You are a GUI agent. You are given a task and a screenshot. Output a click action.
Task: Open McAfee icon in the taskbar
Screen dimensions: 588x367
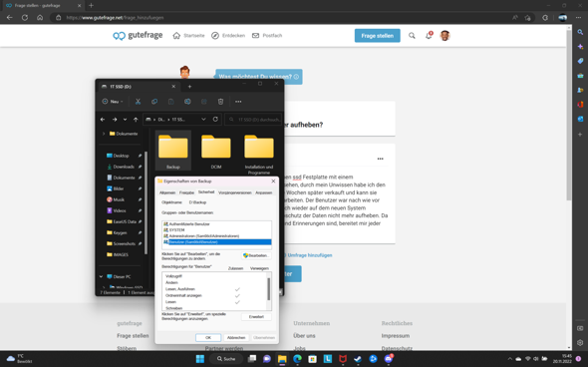(343, 359)
